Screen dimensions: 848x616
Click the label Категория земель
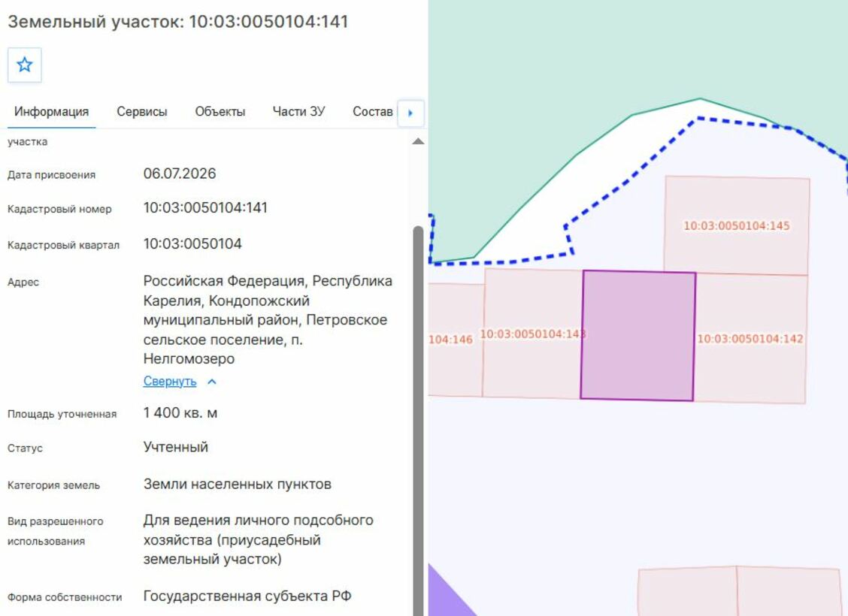(53, 485)
